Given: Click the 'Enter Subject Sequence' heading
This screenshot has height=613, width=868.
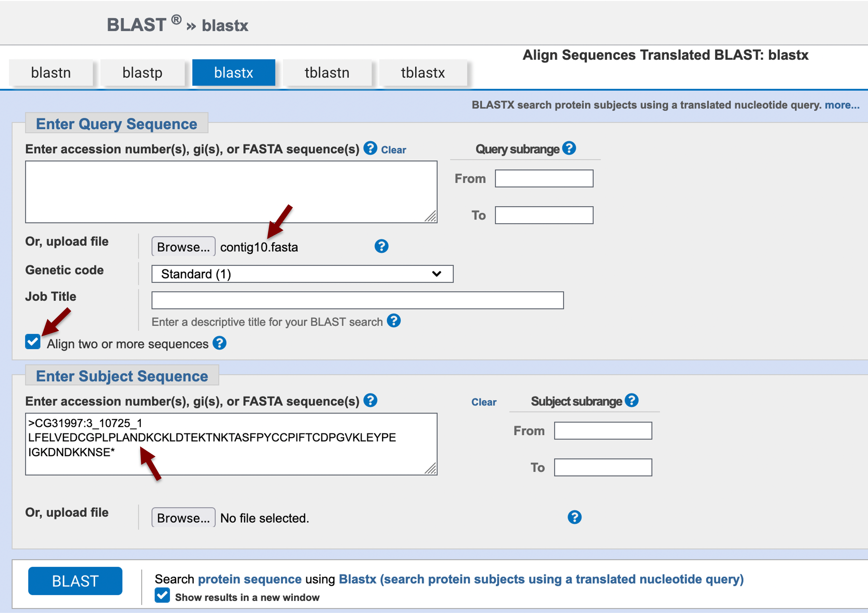Looking at the screenshot, I should 122,376.
